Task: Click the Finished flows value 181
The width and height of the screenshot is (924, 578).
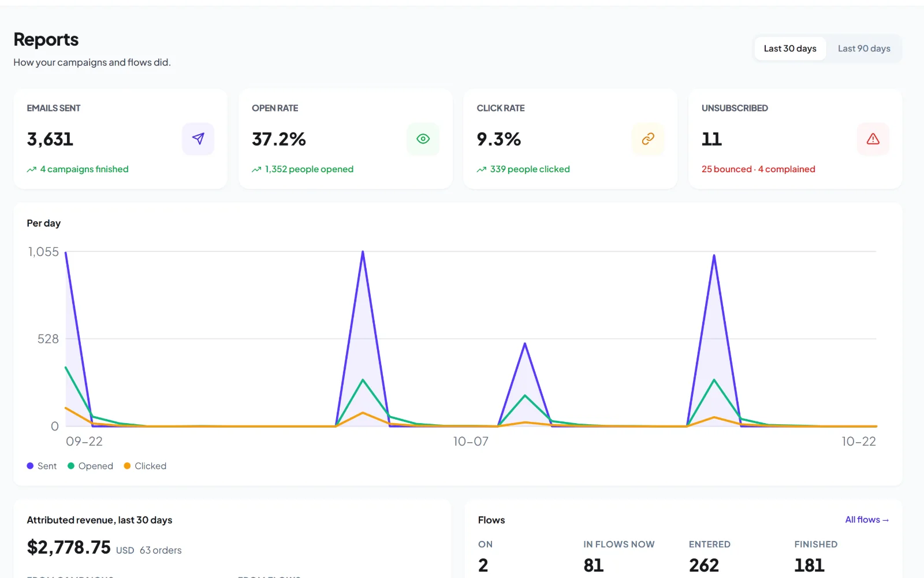Action: 809,565
